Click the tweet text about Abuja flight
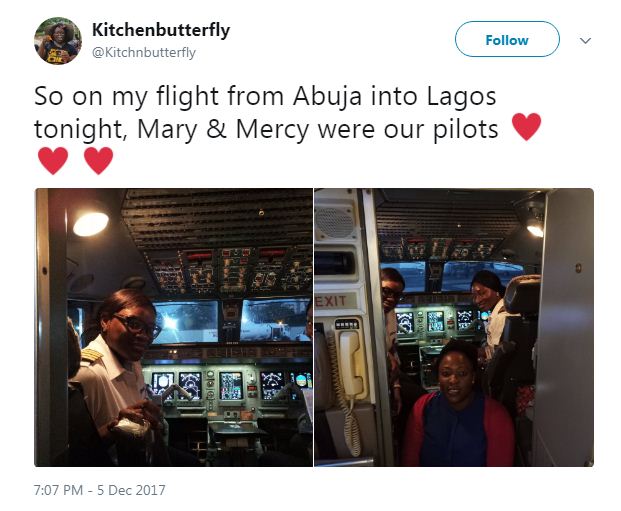 tap(288, 129)
